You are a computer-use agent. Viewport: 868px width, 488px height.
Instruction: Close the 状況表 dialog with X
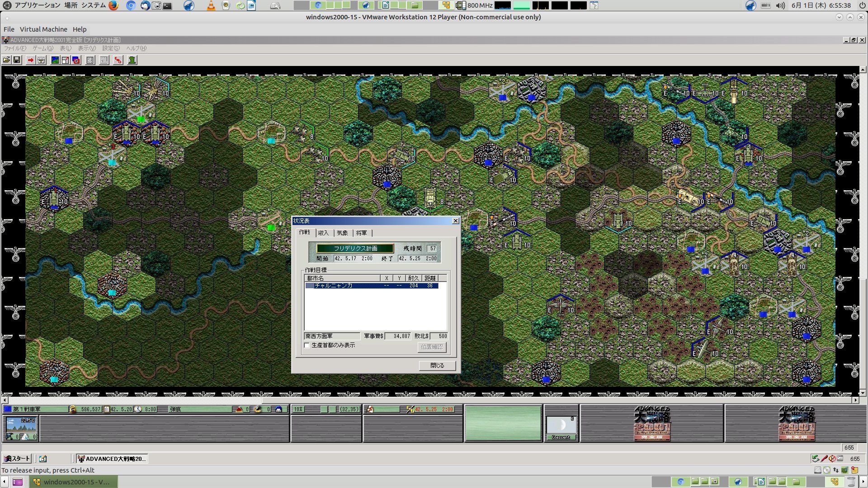[x=456, y=221]
